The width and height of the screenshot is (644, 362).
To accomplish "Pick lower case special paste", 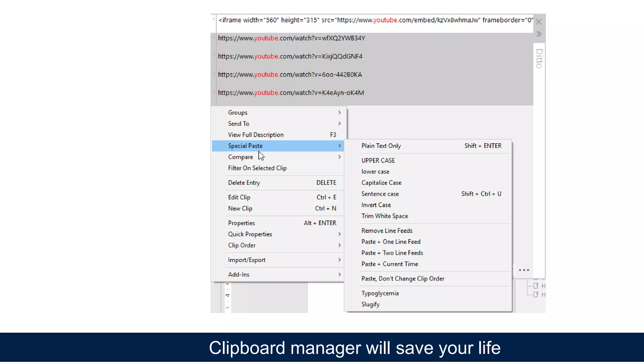I will click(x=375, y=172).
